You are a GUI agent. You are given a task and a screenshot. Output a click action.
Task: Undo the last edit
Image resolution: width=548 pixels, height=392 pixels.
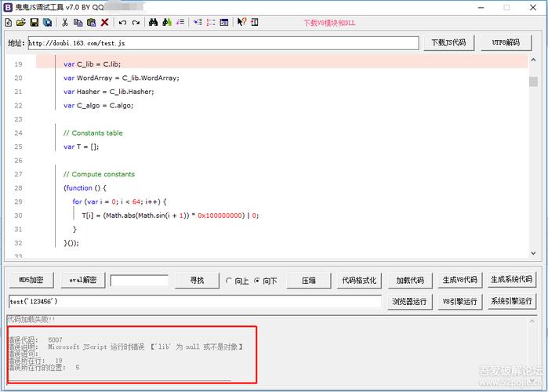click(122, 23)
